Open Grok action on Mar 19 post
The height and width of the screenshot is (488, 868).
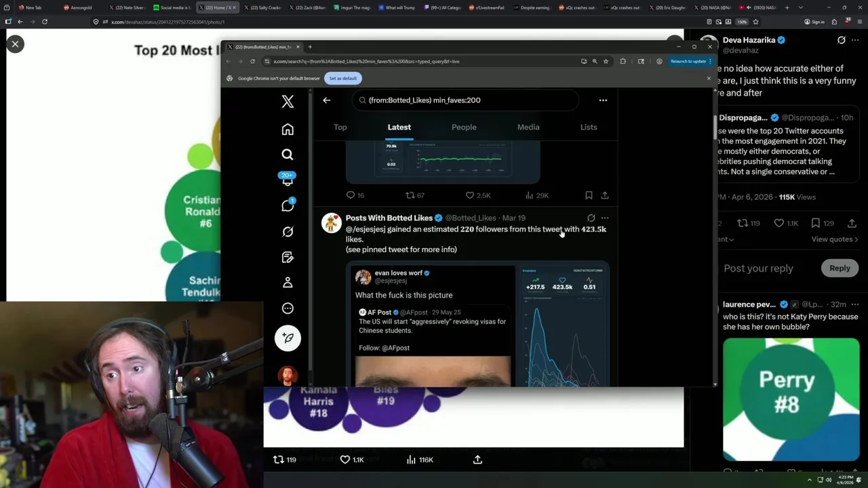click(x=591, y=218)
